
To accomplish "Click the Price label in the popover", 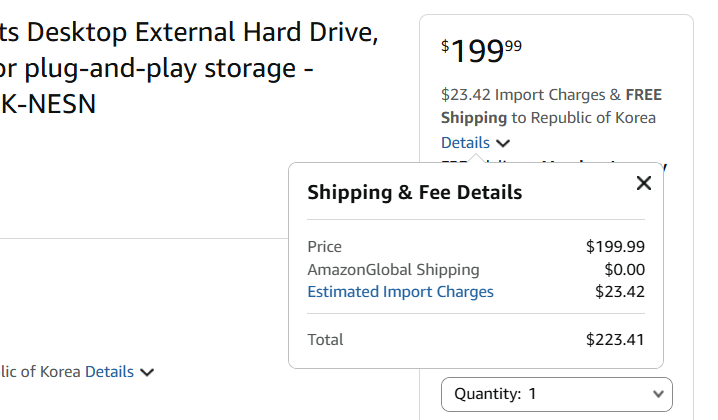I will coord(324,246).
